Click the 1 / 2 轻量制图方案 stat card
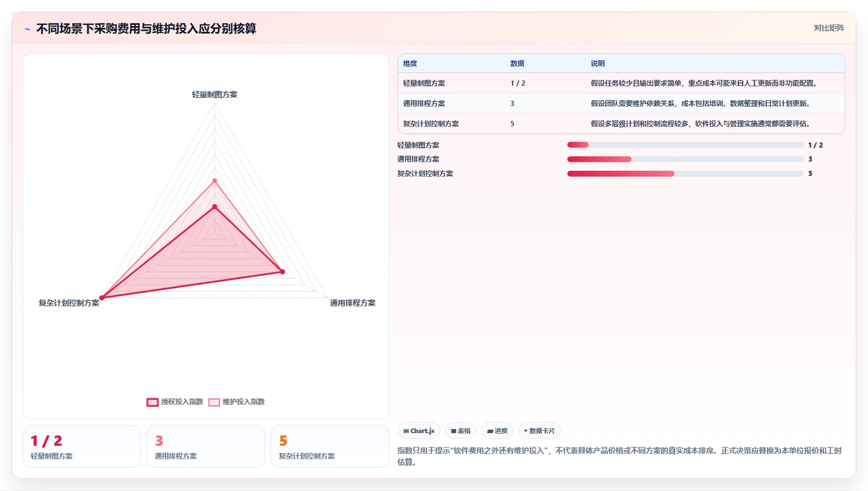The width and height of the screenshot is (868, 491). (82, 446)
